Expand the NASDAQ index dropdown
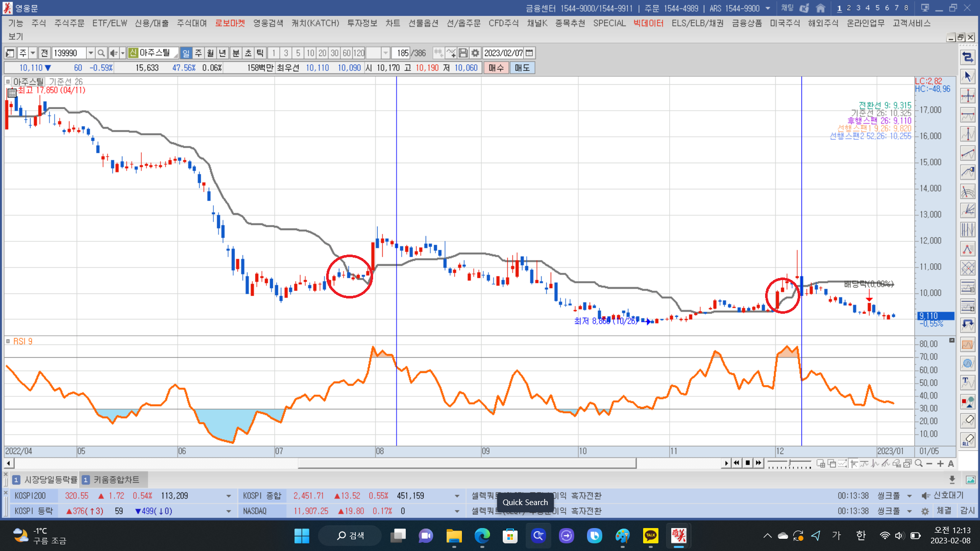Image resolution: width=980 pixels, height=551 pixels. click(x=457, y=511)
